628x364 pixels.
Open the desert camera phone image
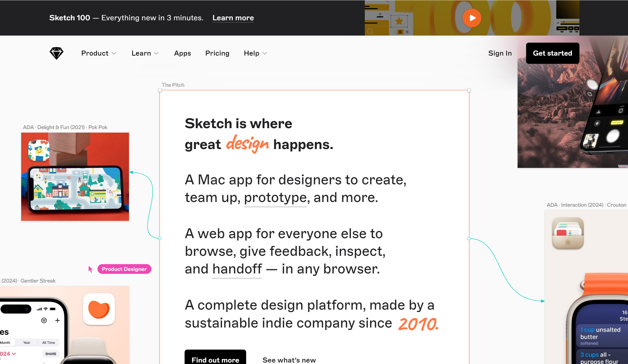click(x=573, y=101)
